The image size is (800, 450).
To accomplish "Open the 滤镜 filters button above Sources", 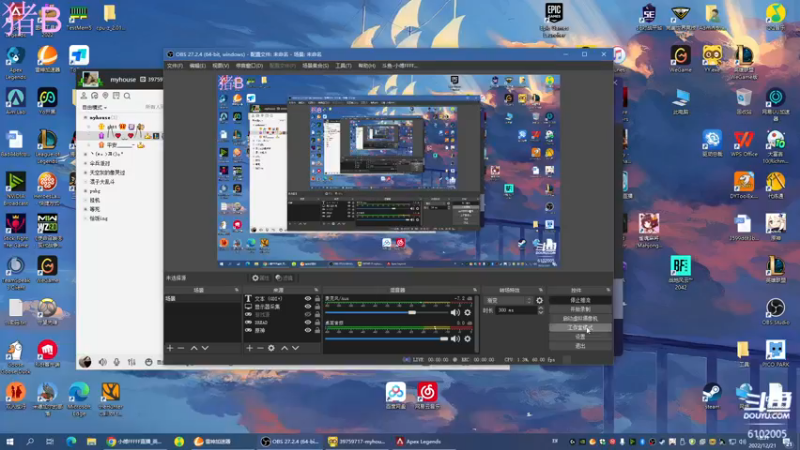I will click(284, 278).
